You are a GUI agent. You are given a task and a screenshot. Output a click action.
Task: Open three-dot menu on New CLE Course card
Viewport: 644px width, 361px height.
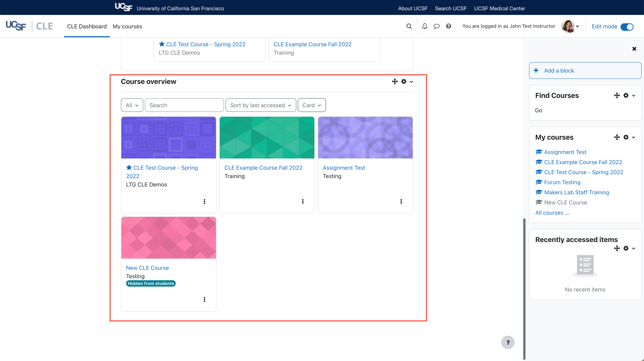click(x=204, y=299)
